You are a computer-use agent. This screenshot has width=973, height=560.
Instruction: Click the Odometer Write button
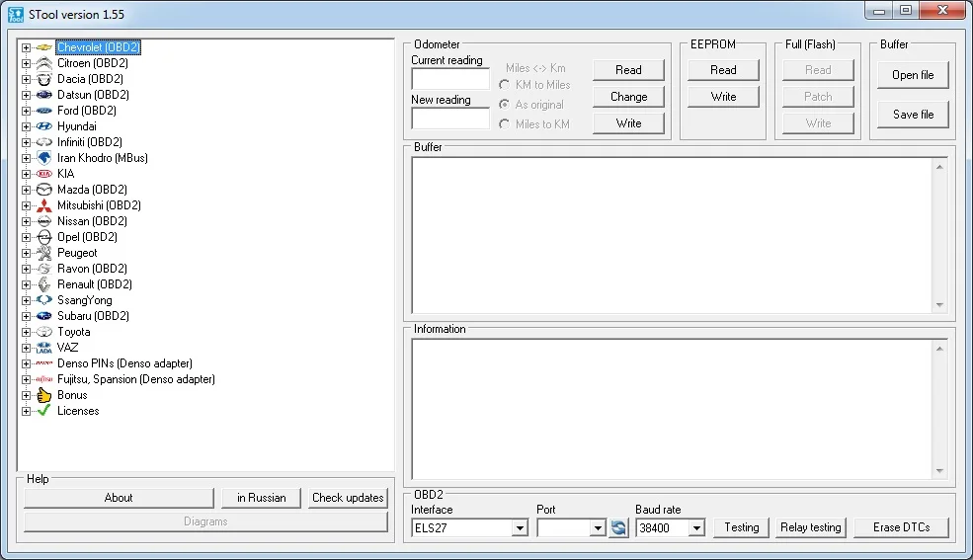628,123
